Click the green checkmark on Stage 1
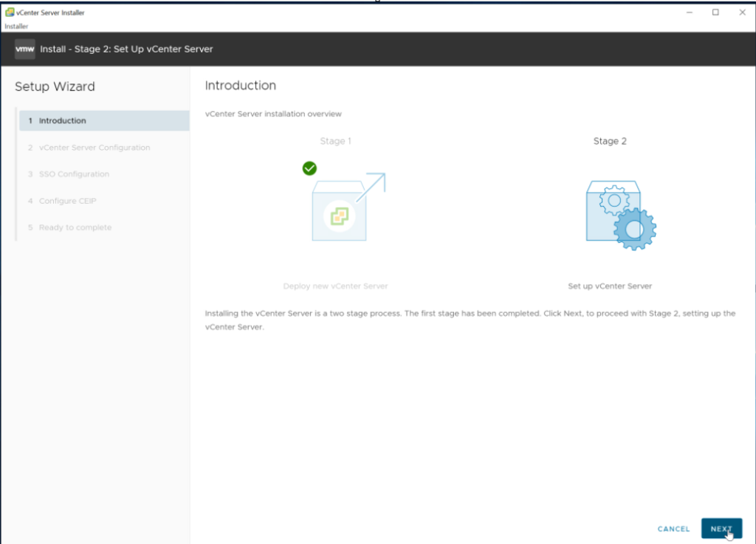This screenshot has width=756, height=544. [309, 168]
